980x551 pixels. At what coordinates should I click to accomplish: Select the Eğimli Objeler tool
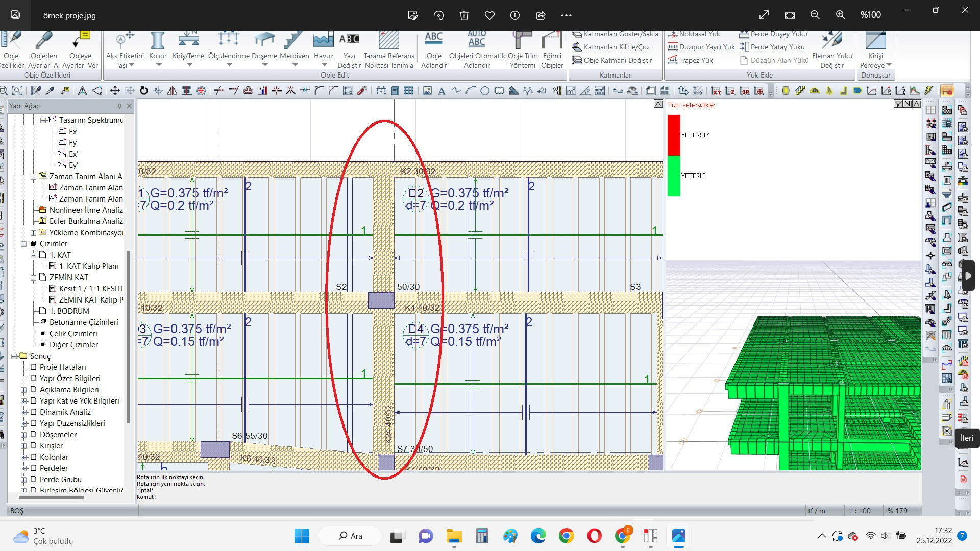click(552, 50)
